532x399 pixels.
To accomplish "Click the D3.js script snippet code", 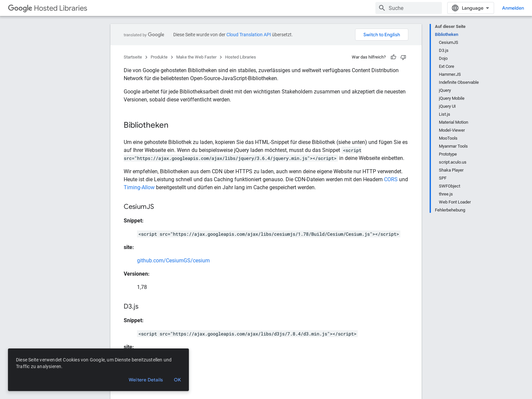I will point(247,334).
